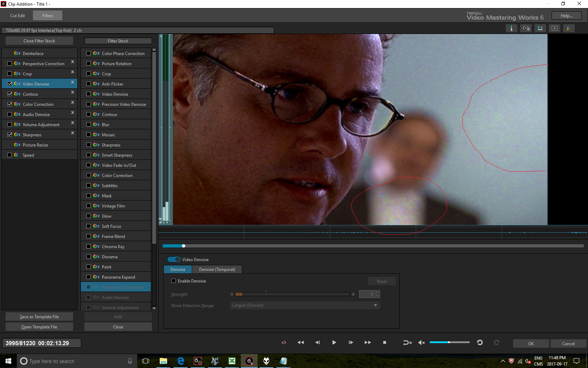Open Task View on the taskbar
Screen dimensions: 588x368
[x=146, y=361]
